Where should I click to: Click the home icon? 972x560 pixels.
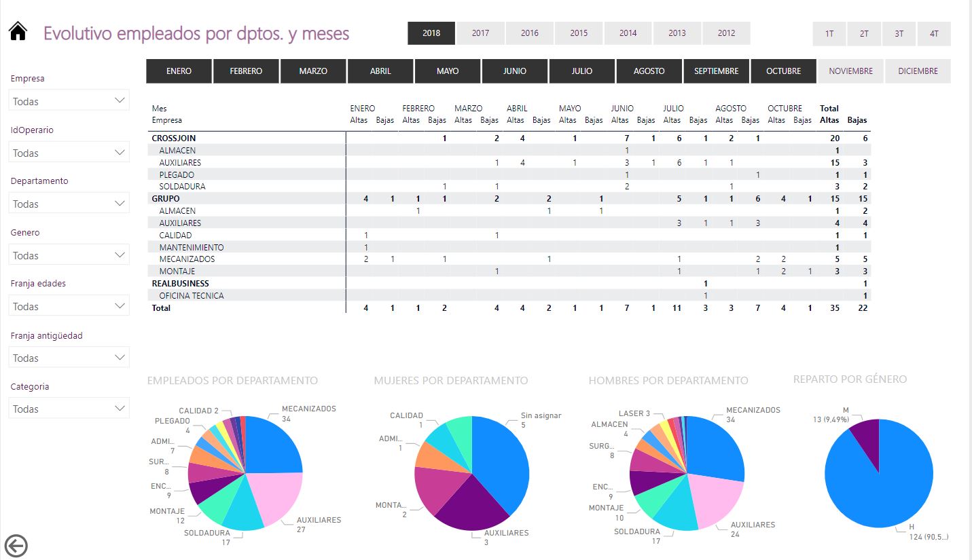click(18, 32)
